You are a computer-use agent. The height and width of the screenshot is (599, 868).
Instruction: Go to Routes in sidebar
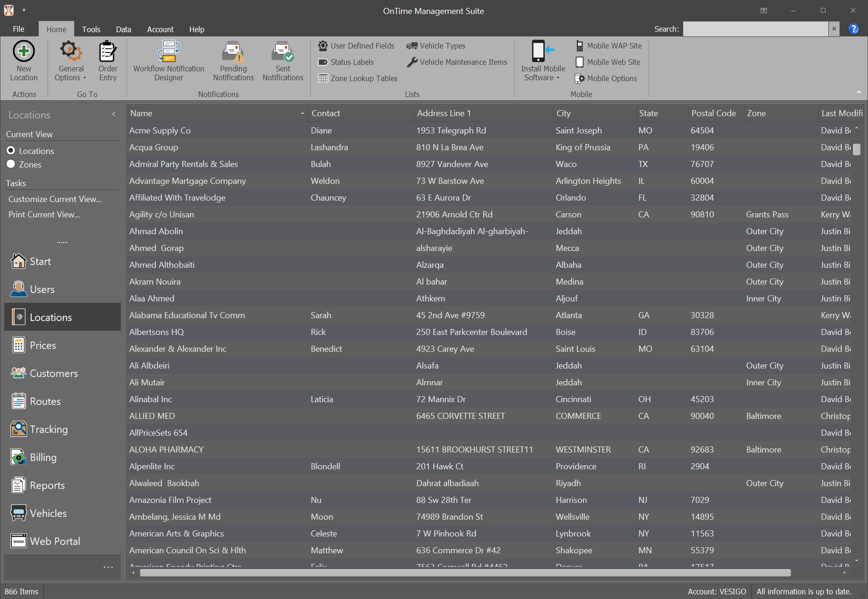coord(63,401)
